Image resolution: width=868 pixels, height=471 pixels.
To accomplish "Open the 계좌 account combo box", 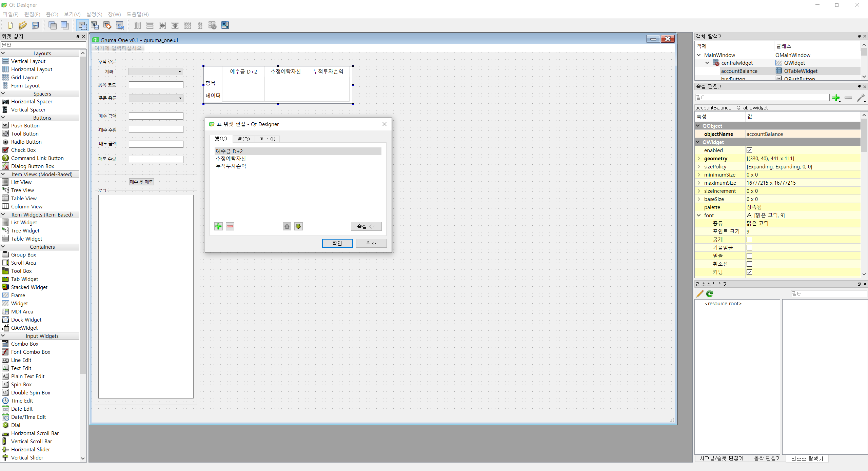I will [x=156, y=71].
